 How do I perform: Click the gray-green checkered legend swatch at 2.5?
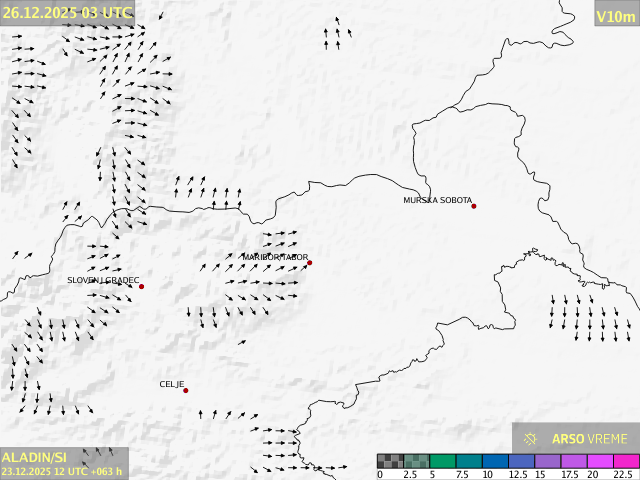[416, 461]
